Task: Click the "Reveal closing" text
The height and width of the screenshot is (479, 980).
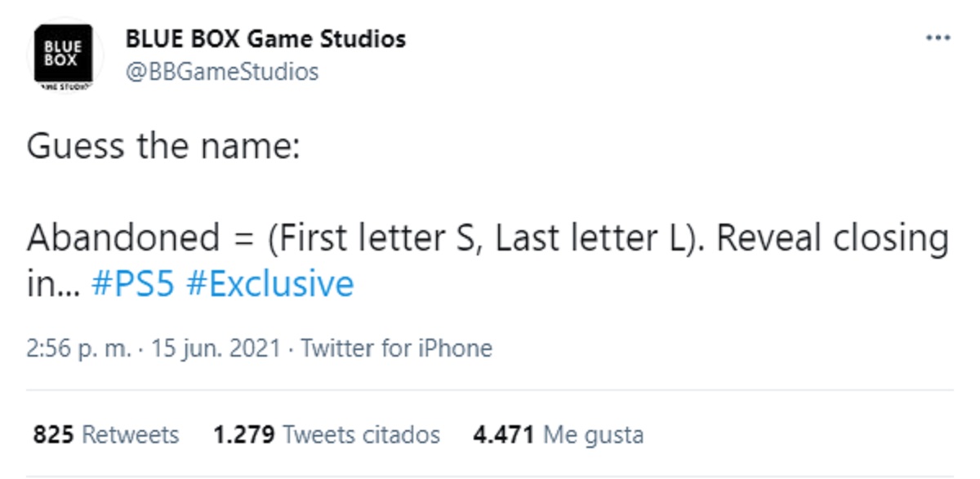Action: pos(833,238)
